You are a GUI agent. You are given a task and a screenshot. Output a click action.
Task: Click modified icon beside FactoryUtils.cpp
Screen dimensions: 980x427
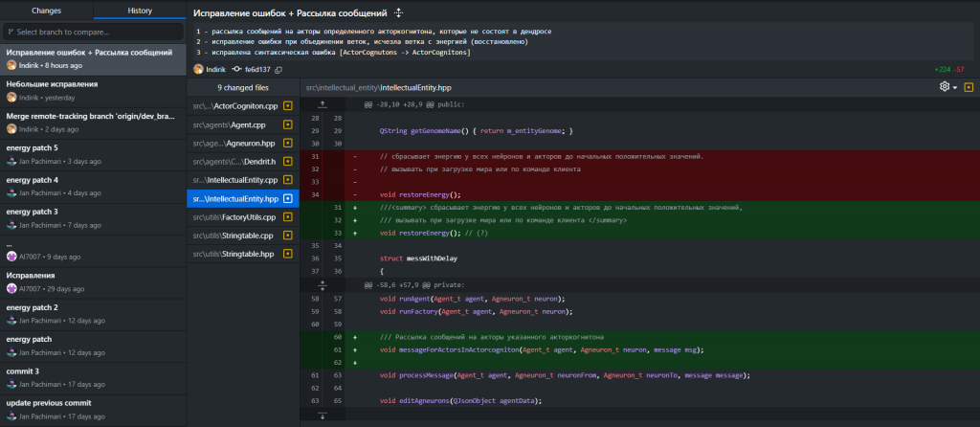click(287, 217)
